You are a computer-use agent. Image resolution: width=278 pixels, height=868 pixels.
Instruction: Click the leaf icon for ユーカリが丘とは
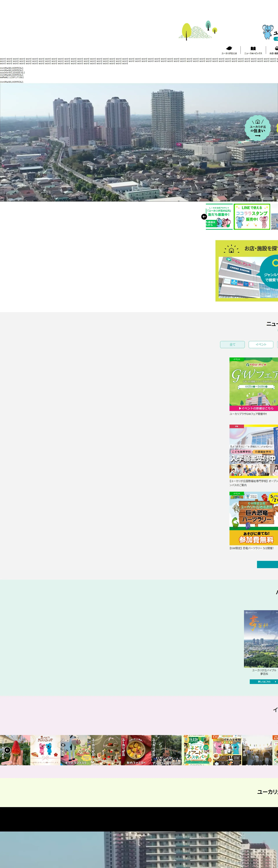pos(229,48)
